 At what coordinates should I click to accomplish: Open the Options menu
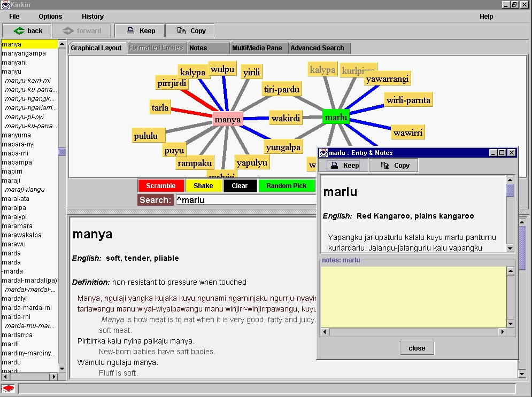pos(50,17)
